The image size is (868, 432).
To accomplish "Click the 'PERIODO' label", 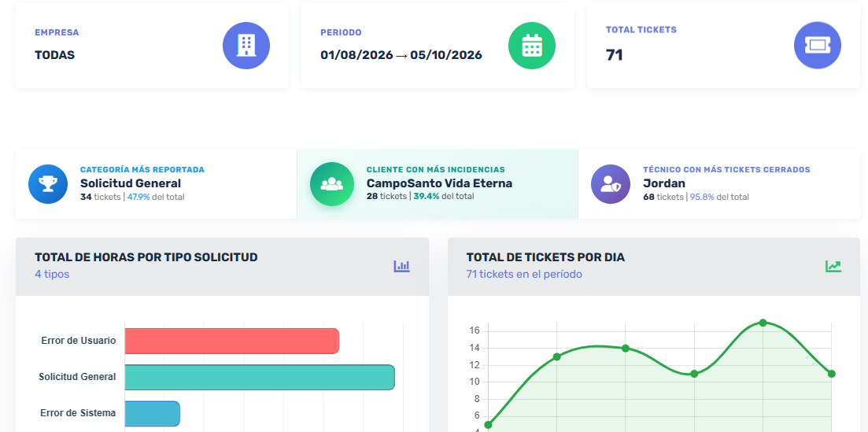I will pos(341,33).
